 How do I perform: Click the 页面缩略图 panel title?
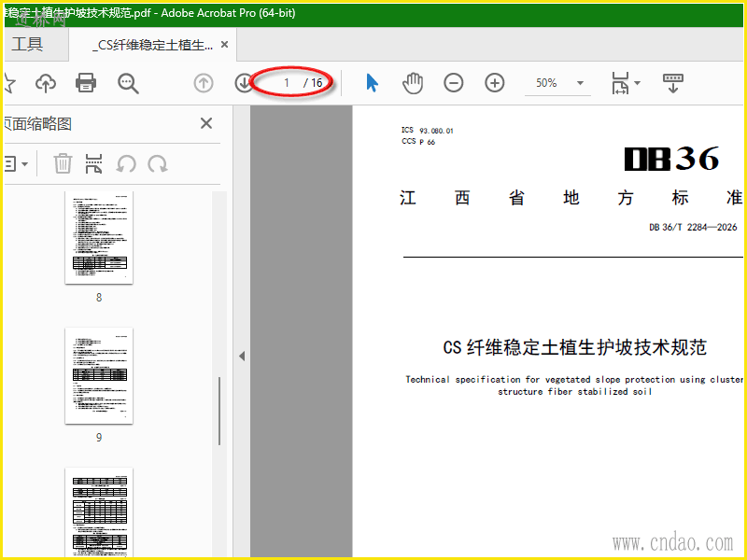(37, 124)
